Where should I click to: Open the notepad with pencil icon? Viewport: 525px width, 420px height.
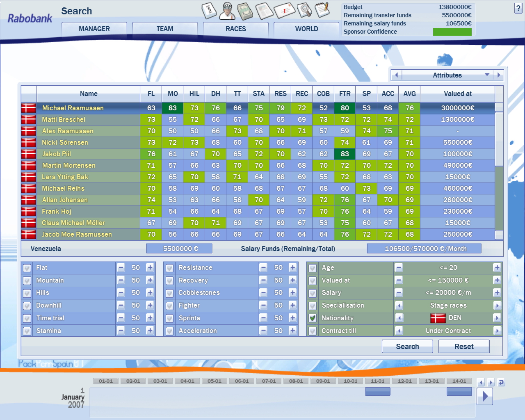tap(322, 10)
